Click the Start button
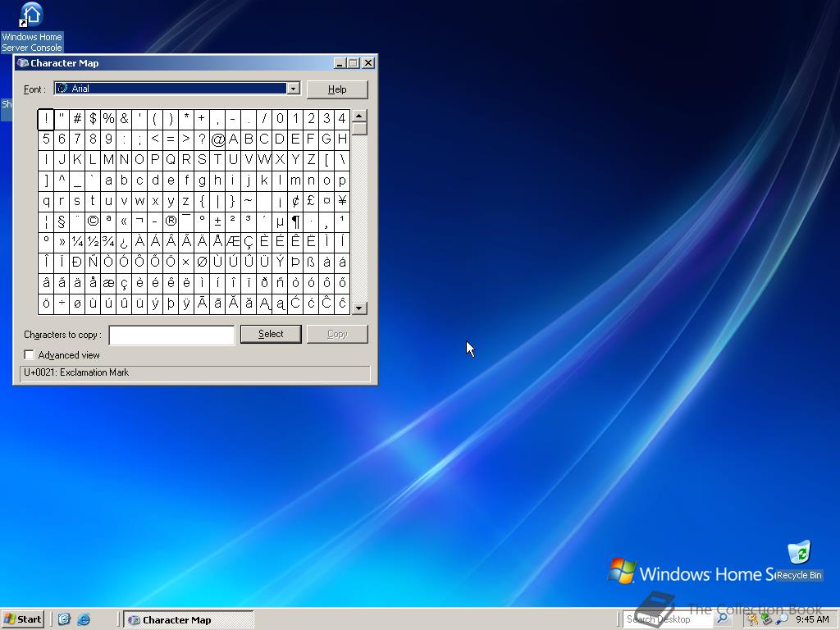This screenshot has width=840, height=630. (22, 619)
